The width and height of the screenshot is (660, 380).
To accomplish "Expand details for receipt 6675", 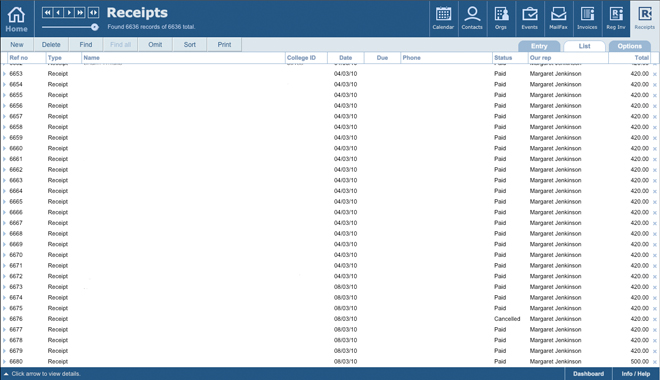I will click(4, 308).
